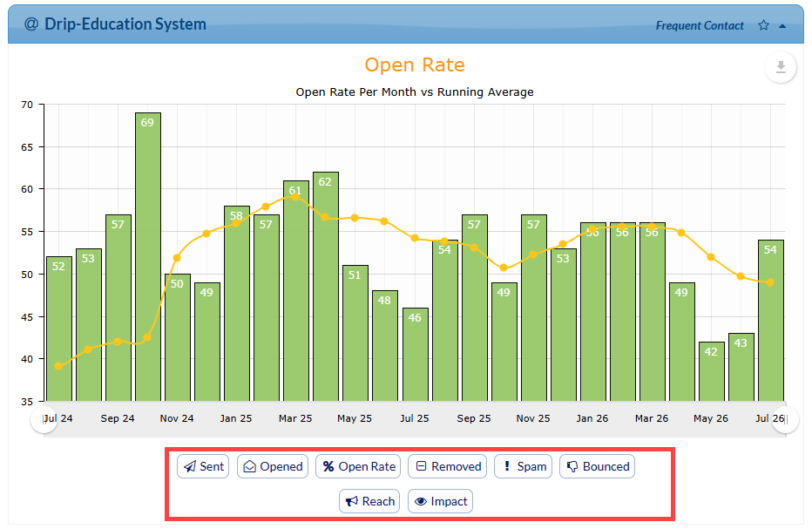812x529 pixels.
Task: Click the Oct 24 bar labeled 69
Action: (x=148, y=257)
